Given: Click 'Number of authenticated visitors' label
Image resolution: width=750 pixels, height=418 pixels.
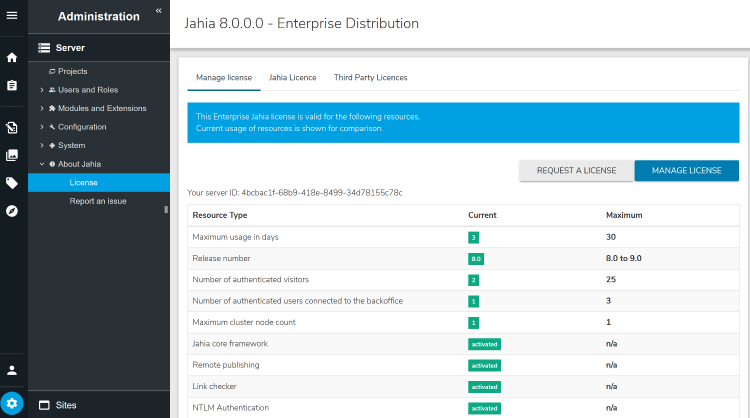Looking at the screenshot, I should click(x=251, y=279).
